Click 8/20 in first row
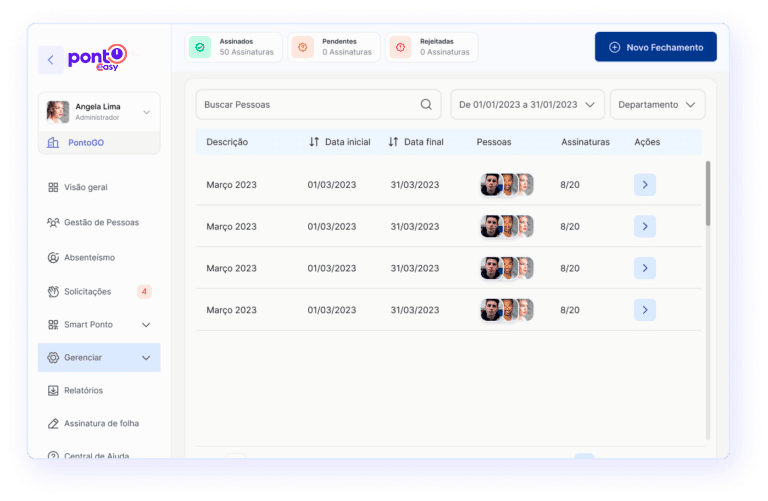Viewport: 768px width, 501px height. pyautogui.click(x=570, y=185)
